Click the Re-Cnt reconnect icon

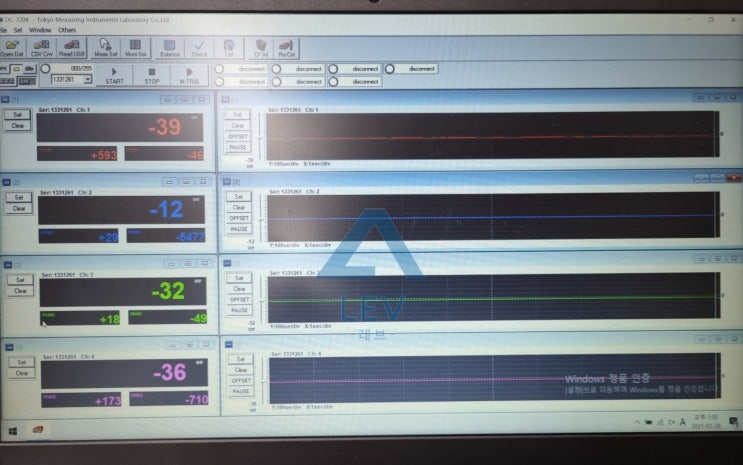coord(286,47)
